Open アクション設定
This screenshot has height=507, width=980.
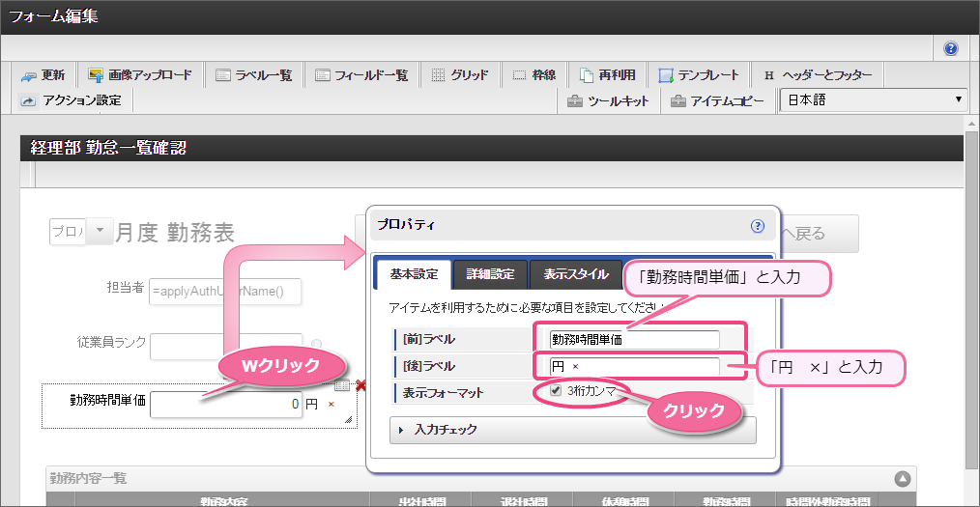71,99
